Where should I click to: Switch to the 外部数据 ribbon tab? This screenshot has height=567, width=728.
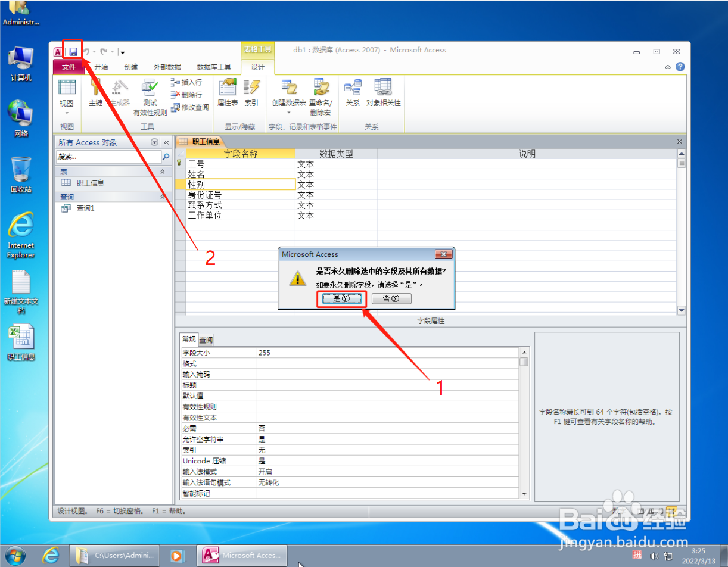point(167,67)
